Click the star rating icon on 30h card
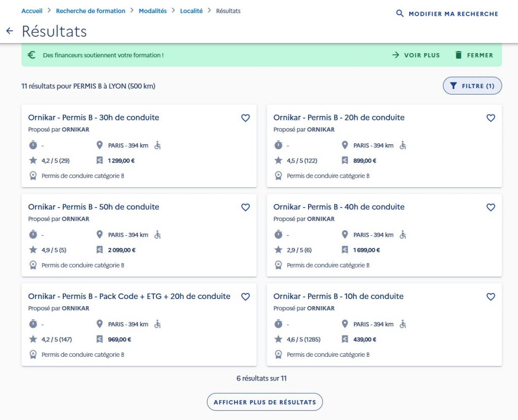The height and width of the screenshot is (420, 518). [x=33, y=160]
